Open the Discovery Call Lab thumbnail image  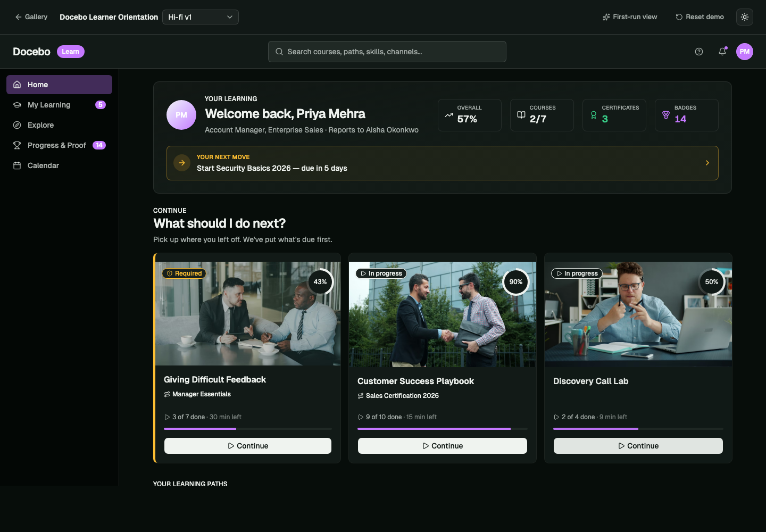tap(638, 314)
